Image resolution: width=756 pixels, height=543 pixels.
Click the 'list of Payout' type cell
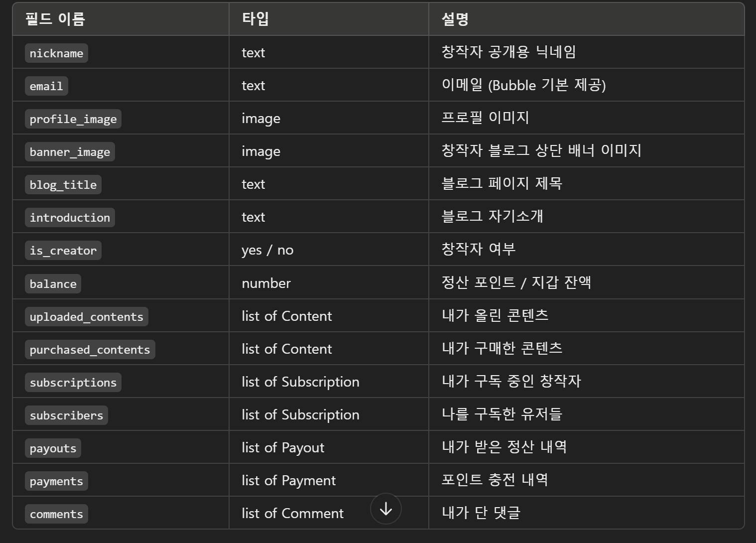(283, 447)
